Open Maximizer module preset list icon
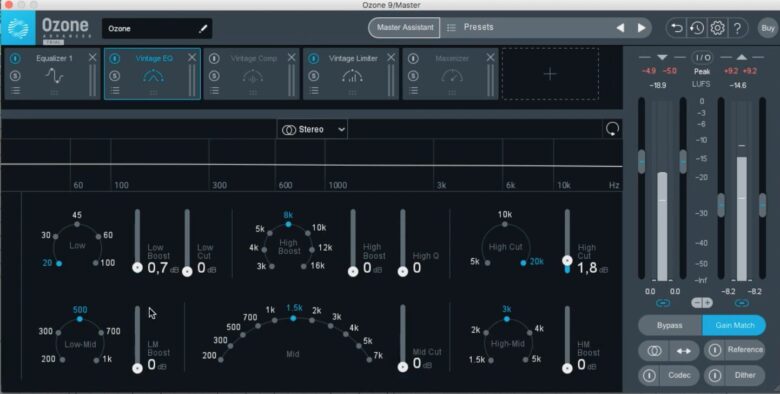This screenshot has width=780, height=394. [x=413, y=91]
